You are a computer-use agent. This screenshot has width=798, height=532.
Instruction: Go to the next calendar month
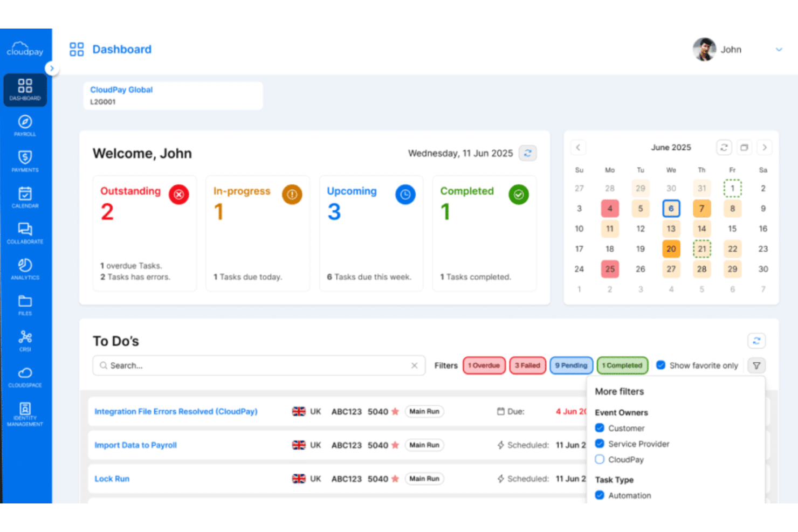764,147
